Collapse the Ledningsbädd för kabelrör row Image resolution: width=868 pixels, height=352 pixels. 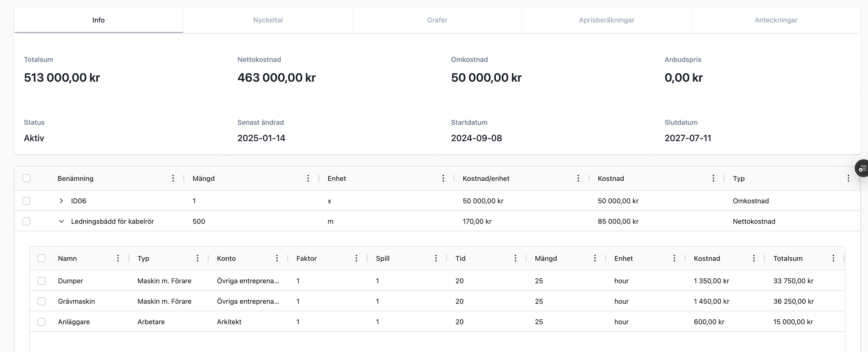(x=61, y=221)
